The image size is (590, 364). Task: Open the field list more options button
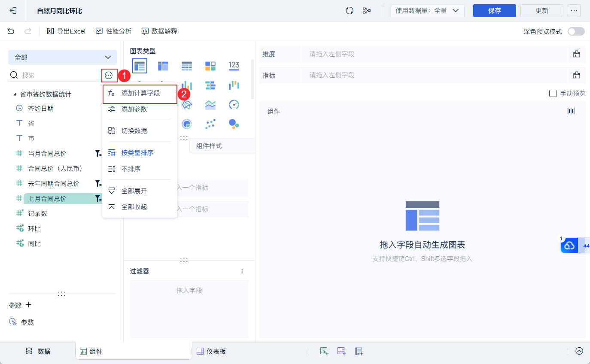[x=109, y=76]
